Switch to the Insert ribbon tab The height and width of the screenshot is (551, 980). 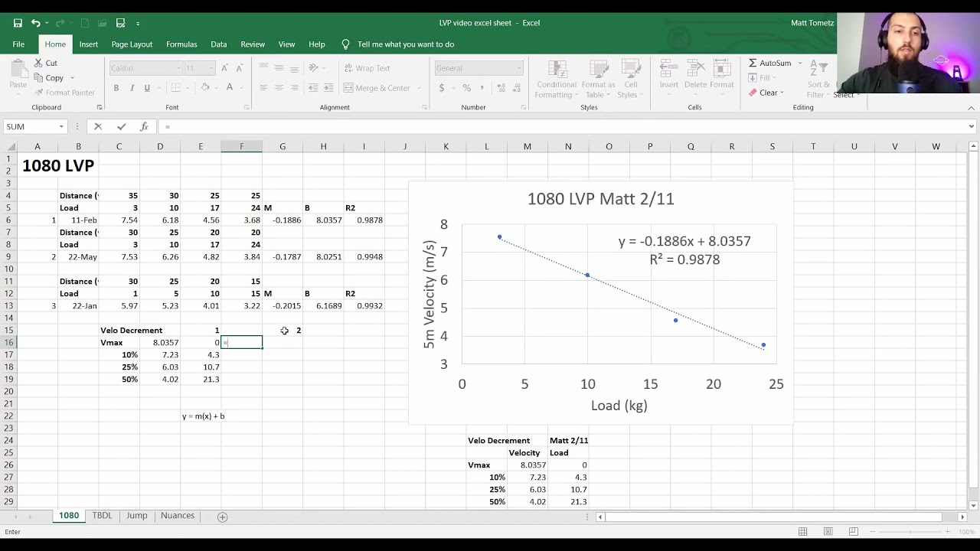(x=89, y=44)
